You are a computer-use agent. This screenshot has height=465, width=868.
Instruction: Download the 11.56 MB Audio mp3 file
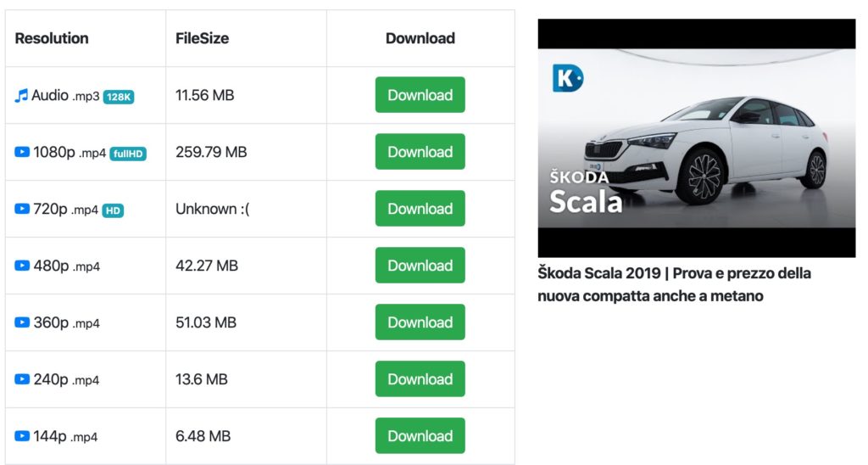tap(420, 95)
